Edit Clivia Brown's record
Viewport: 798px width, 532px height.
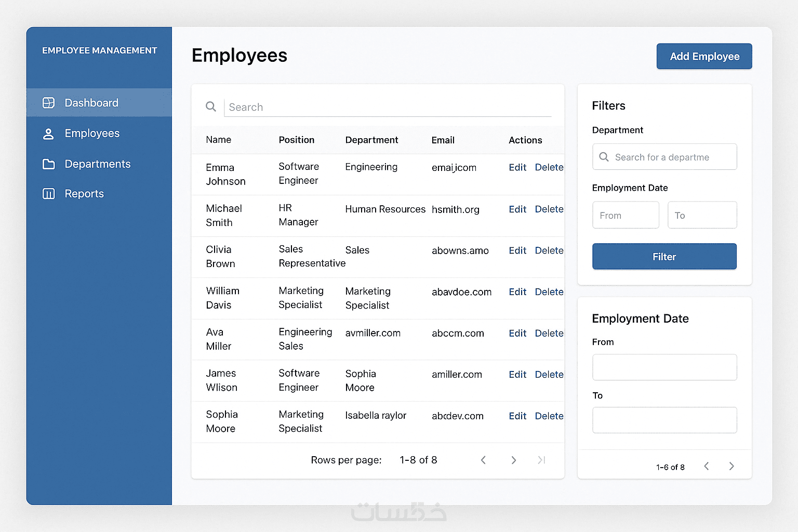pos(517,250)
